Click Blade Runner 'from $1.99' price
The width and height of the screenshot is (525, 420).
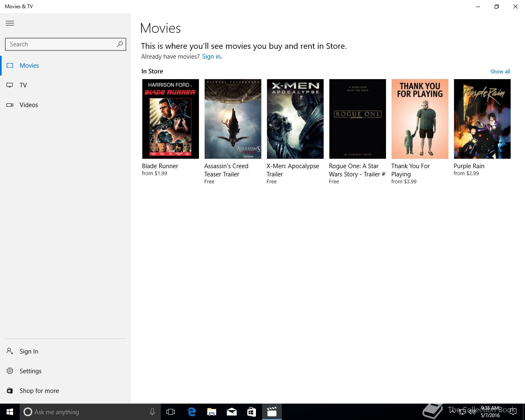point(155,173)
